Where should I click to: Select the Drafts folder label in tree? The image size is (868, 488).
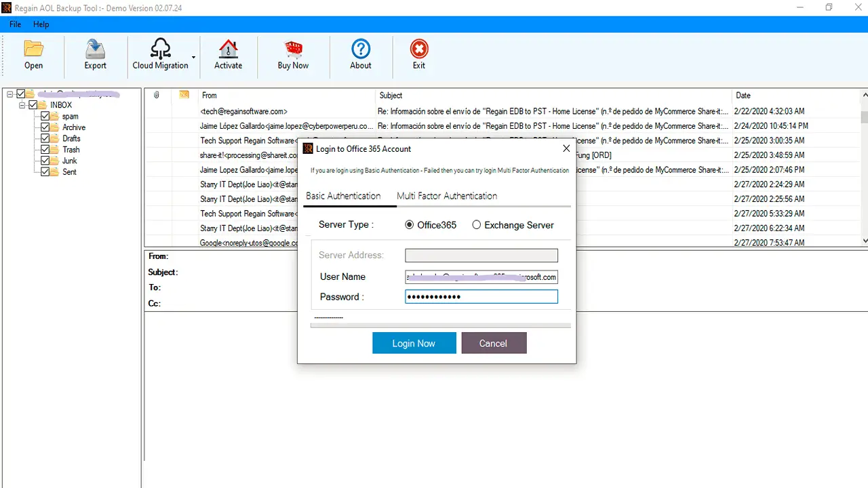pos(71,138)
